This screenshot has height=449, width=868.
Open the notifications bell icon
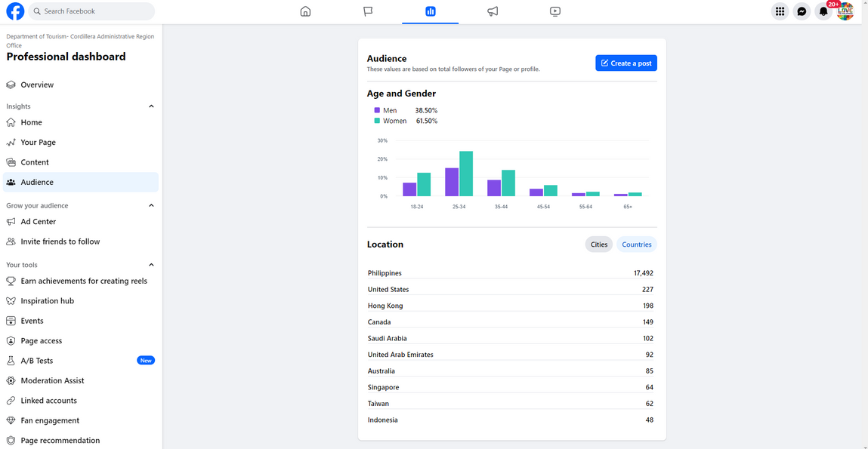tap(823, 11)
